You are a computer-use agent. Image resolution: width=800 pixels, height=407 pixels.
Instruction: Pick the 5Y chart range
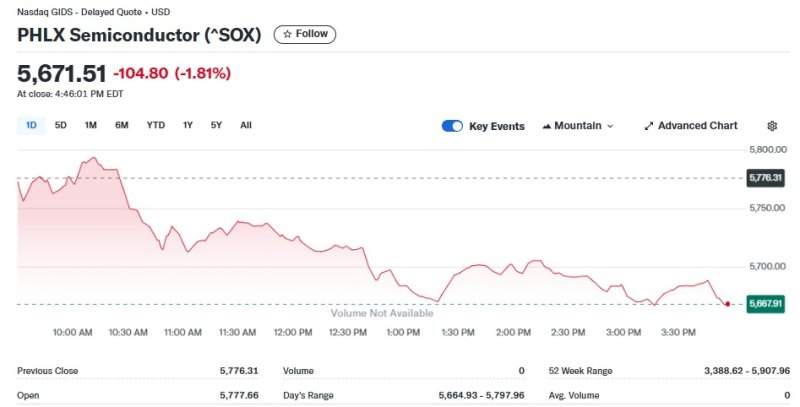coord(216,125)
